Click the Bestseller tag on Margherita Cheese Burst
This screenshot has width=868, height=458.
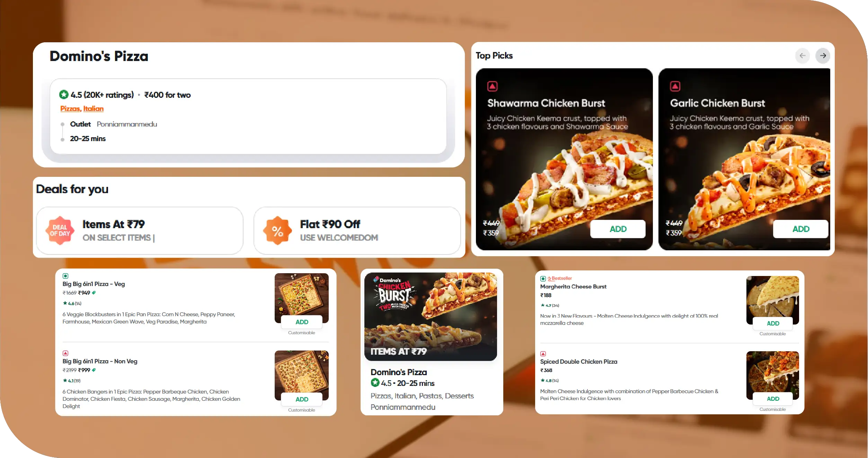[x=560, y=278]
